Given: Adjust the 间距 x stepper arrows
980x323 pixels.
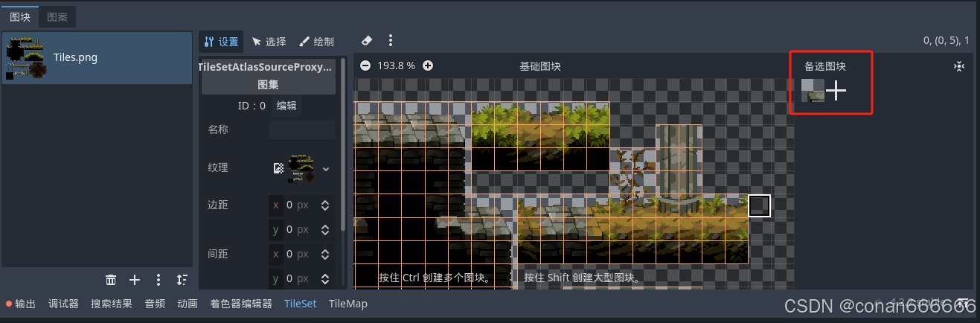Looking at the screenshot, I should point(325,255).
